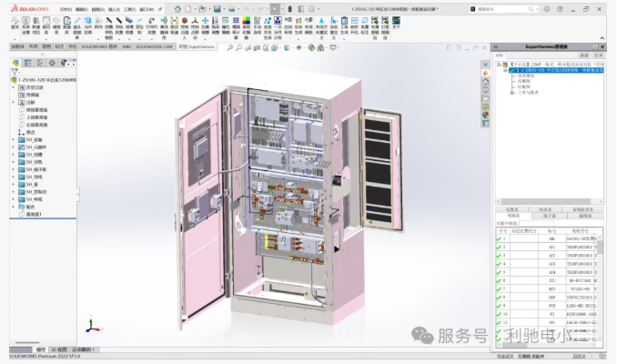This screenshot has width=617, height=364.
Task: Open the Help question mark icon
Action: coord(560,9)
